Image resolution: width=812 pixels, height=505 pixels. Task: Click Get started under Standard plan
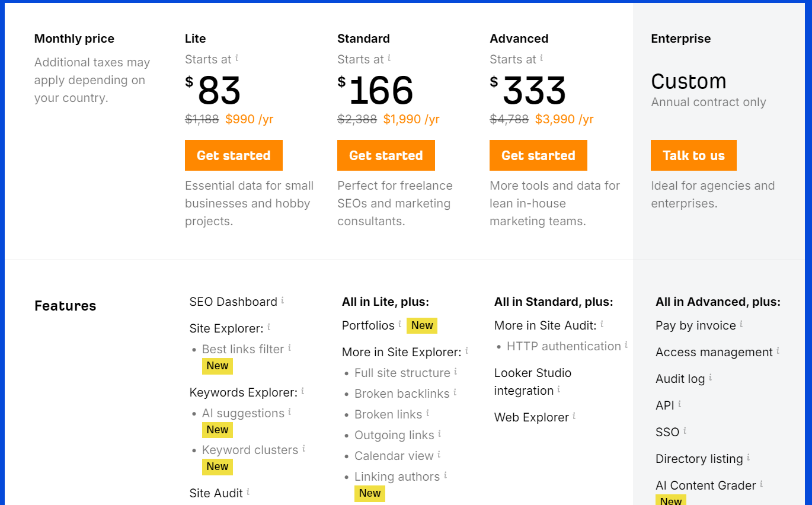pyautogui.click(x=386, y=155)
